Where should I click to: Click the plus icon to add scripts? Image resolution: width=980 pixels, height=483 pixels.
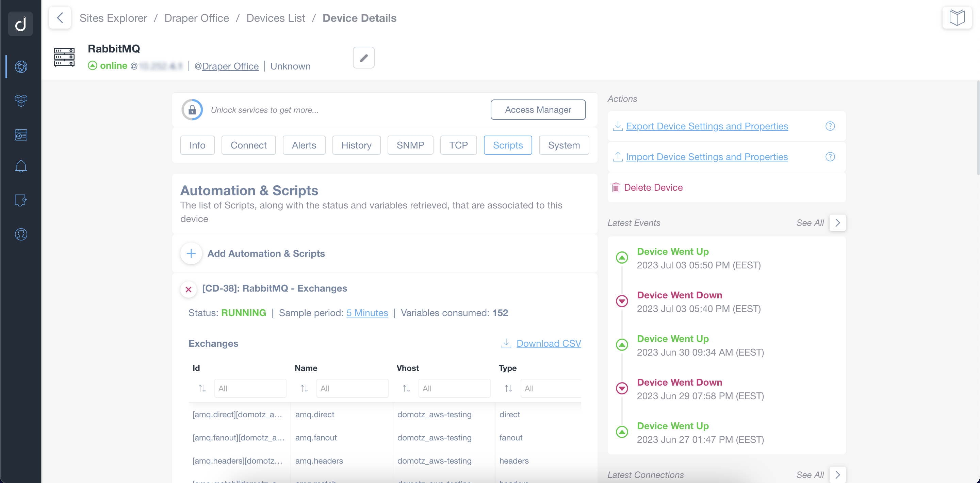[191, 253]
